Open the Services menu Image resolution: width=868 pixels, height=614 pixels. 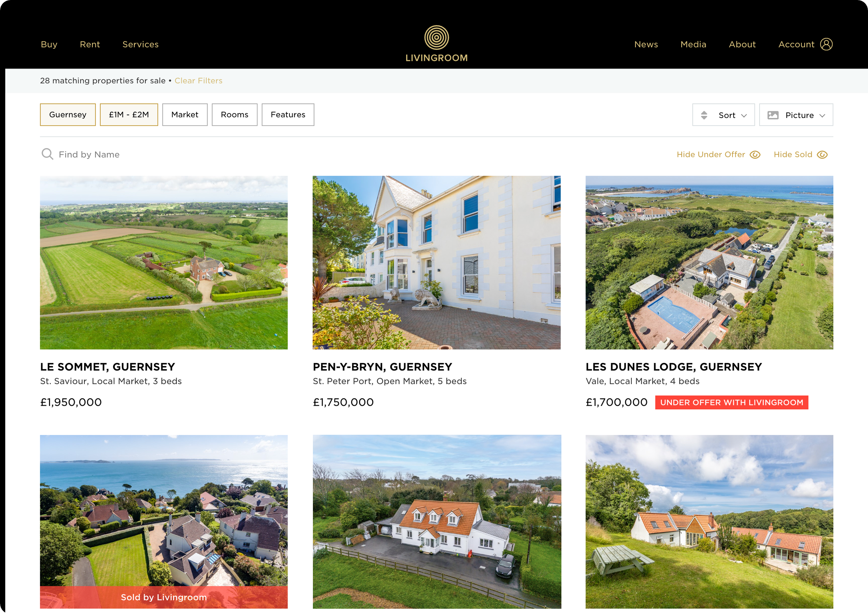[x=141, y=44]
